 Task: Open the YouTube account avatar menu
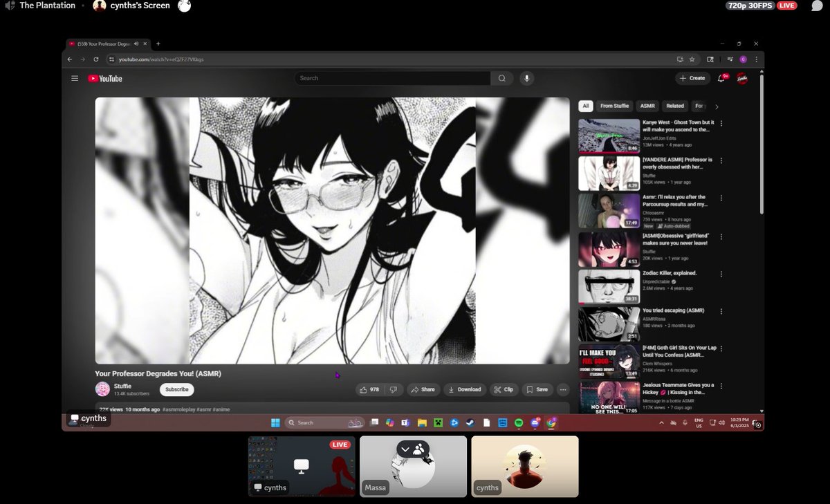coord(742,78)
